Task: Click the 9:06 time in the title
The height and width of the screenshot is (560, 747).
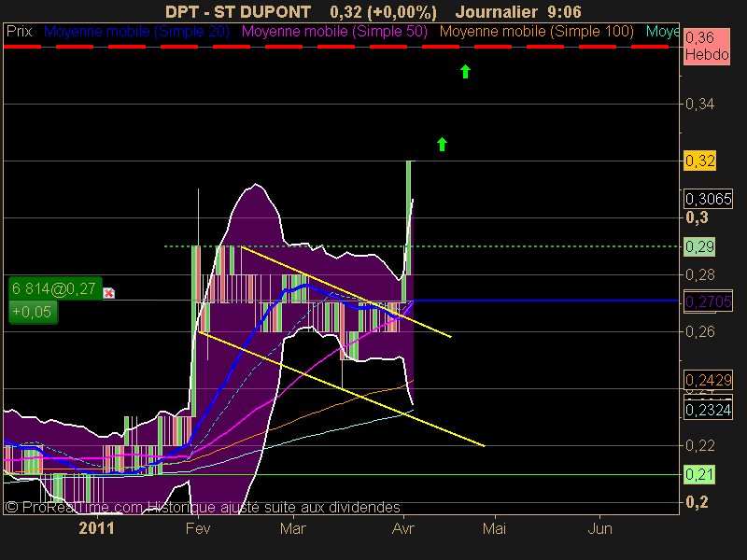Action: click(565, 11)
